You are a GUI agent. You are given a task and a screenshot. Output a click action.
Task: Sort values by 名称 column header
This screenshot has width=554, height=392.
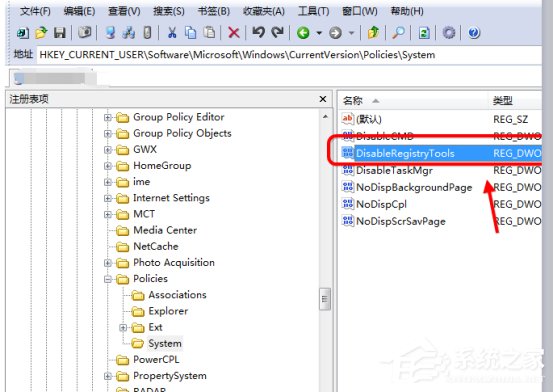click(412, 101)
